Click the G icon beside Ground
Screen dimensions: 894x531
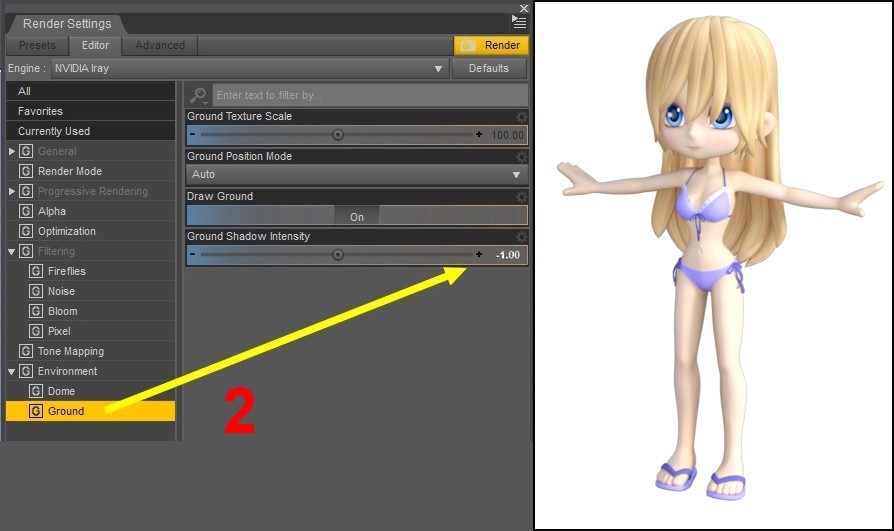click(36, 411)
